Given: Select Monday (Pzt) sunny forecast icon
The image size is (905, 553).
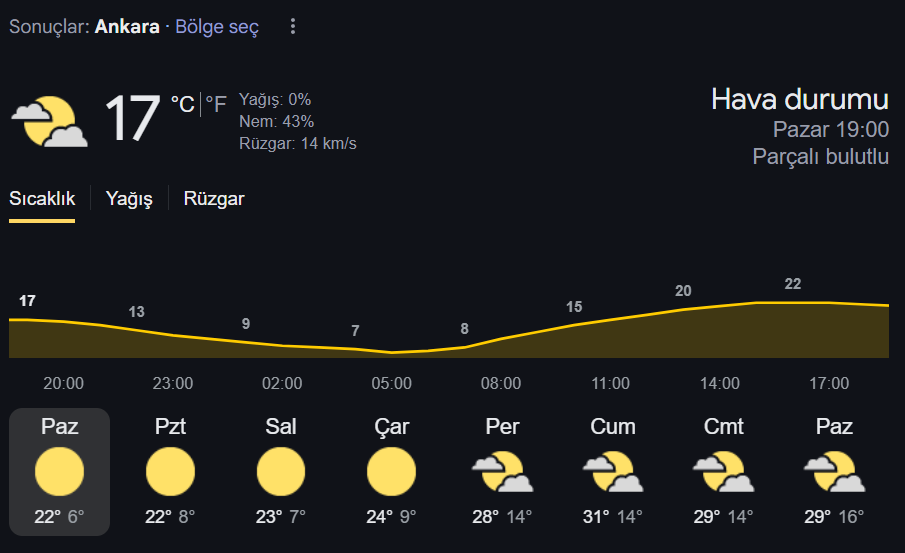Looking at the screenshot, I should point(170,472).
